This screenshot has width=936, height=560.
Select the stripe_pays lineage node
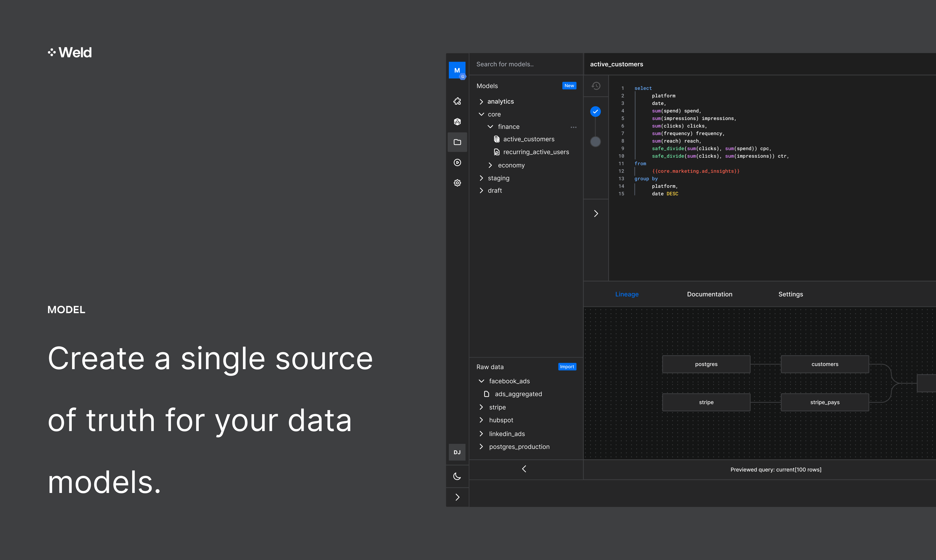tap(825, 402)
